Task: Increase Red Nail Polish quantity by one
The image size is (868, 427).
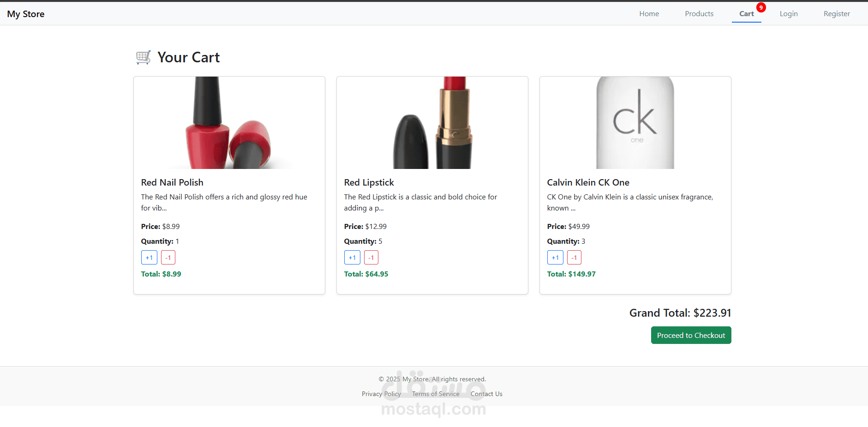Action: pos(149,258)
